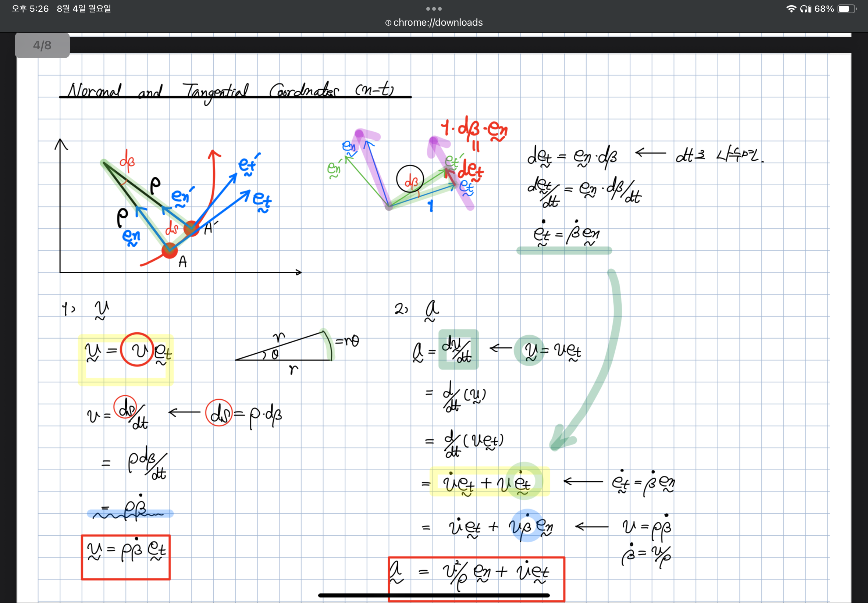Tap the Wi-Fi status icon
Screen dimensions: 868x603
coord(791,9)
